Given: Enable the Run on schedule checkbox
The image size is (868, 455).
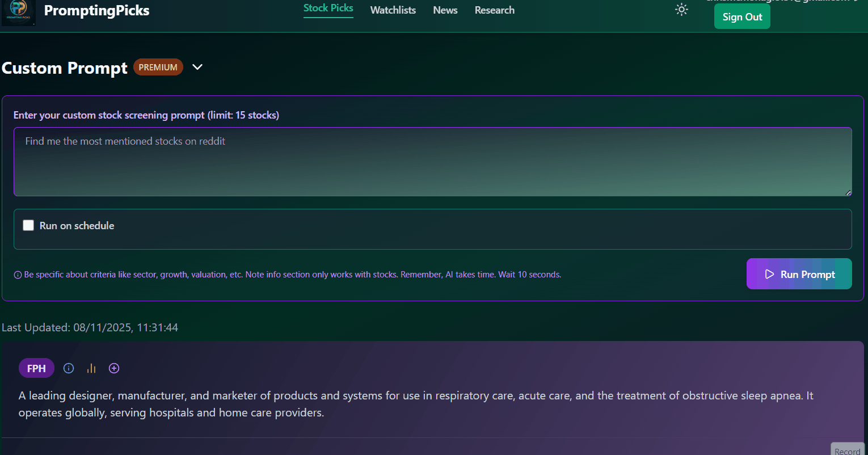Looking at the screenshot, I should [x=28, y=225].
